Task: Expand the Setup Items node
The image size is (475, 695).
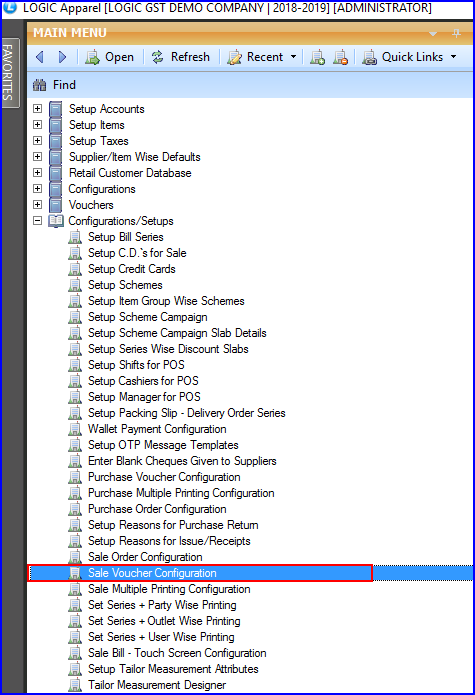Action: coord(38,125)
